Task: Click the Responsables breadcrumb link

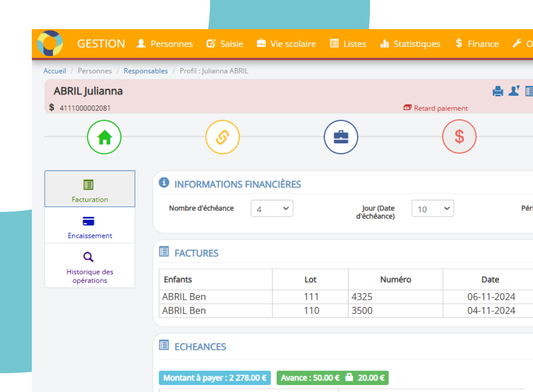Action: click(145, 71)
